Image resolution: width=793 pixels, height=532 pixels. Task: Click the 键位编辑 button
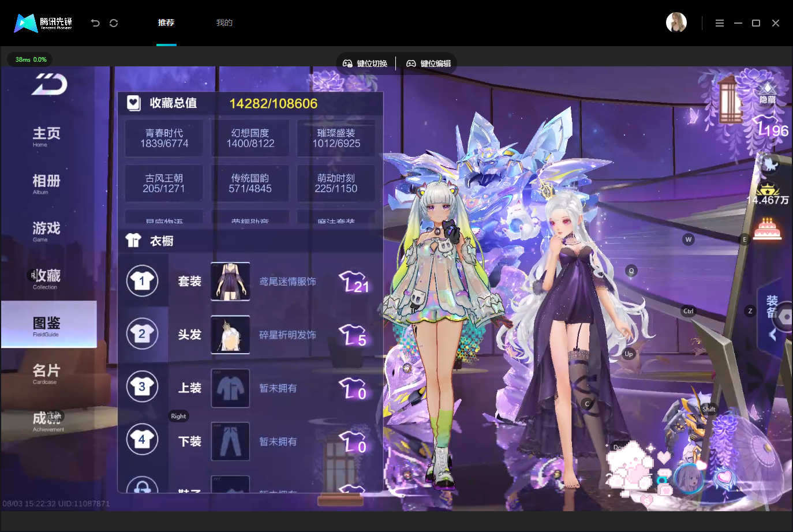click(x=429, y=63)
